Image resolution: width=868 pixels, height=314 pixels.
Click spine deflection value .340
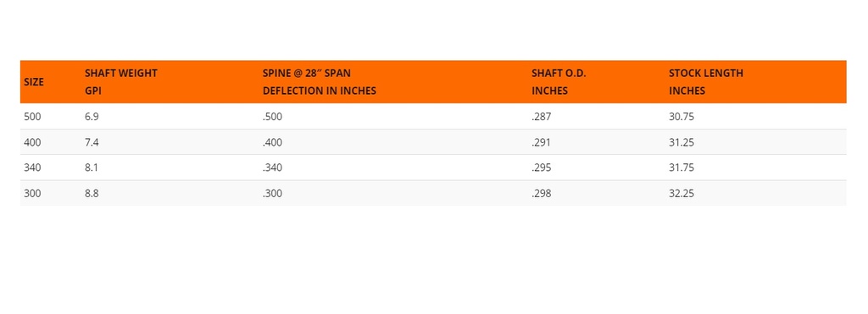[272, 168]
